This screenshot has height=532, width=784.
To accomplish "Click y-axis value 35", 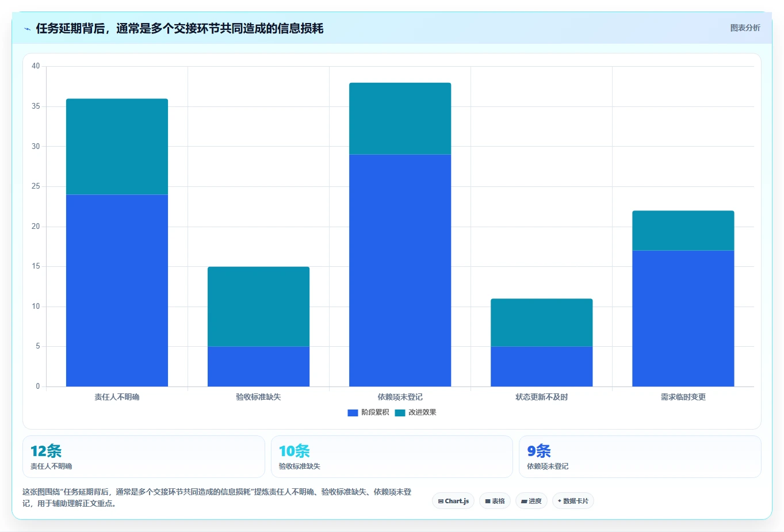I will pos(36,106).
